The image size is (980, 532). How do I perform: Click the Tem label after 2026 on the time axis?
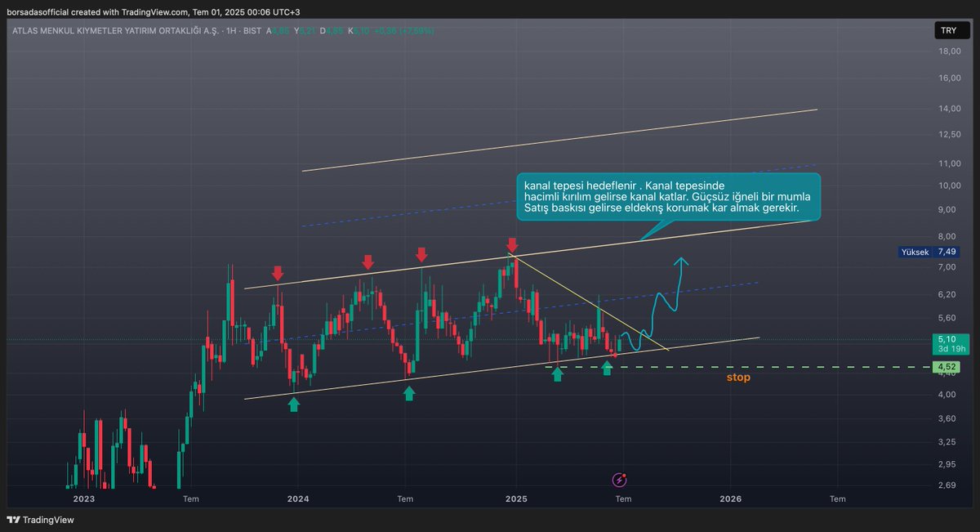838,498
